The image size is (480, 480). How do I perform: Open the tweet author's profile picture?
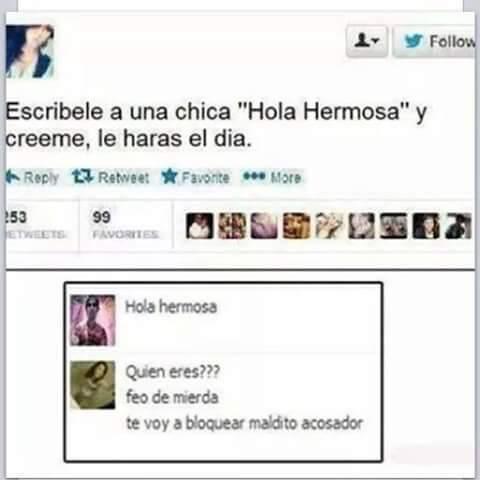click(30, 51)
